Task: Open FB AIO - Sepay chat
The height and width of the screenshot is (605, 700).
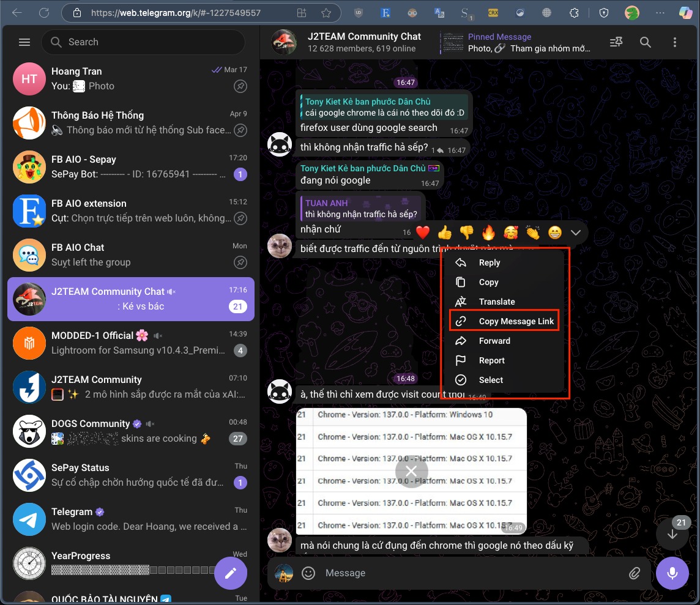Action: pos(131,167)
